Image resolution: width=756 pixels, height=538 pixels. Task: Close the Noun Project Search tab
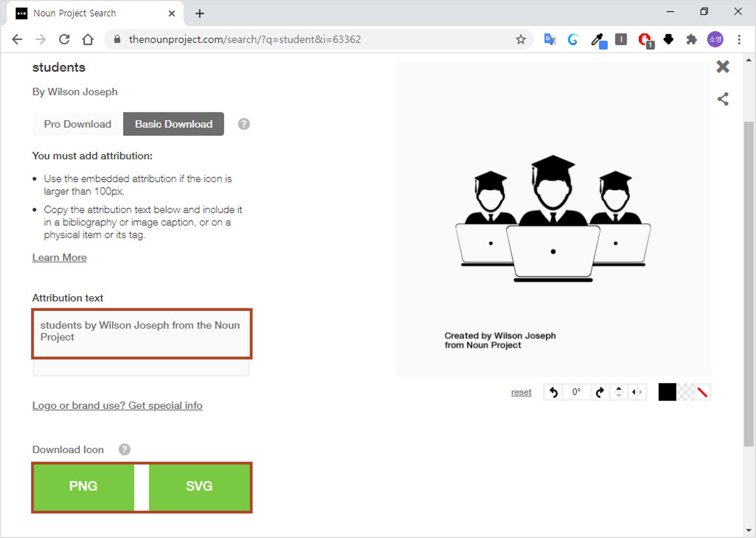pyautogui.click(x=172, y=14)
